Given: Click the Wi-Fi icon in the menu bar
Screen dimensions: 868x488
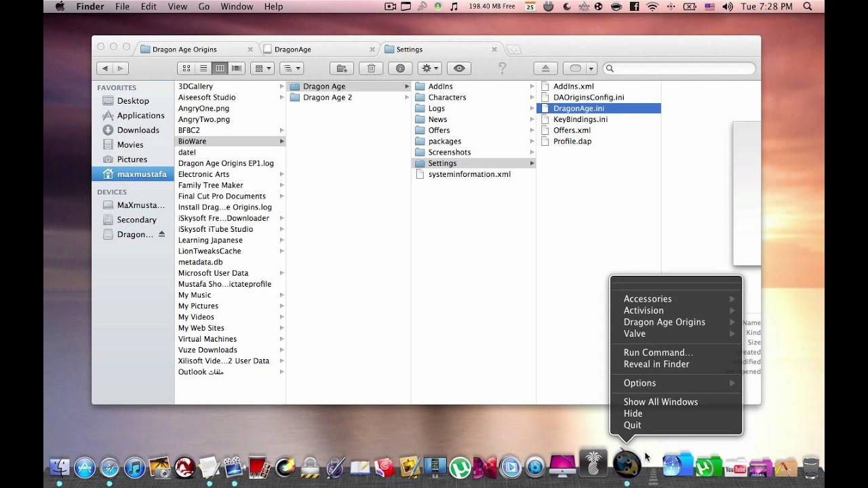Looking at the screenshot, I should (x=652, y=7).
